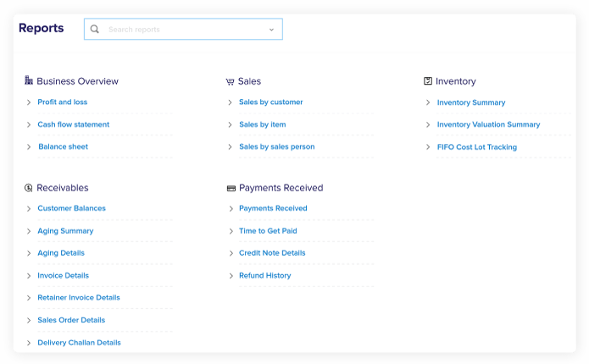
Task: Click the Payments Received section heading
Action: (281, 188)
